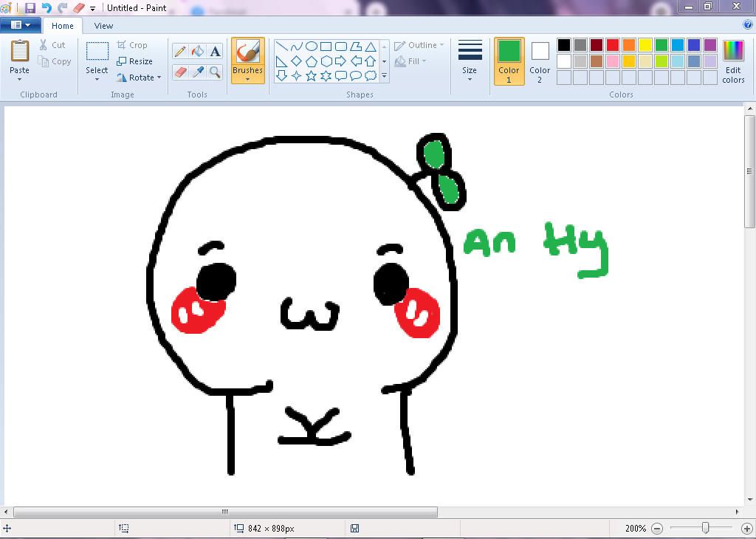This screenshot has width=756, height=539.
Task: Click the Copy button
Action: pyautogui.click(x=55, y=61)
